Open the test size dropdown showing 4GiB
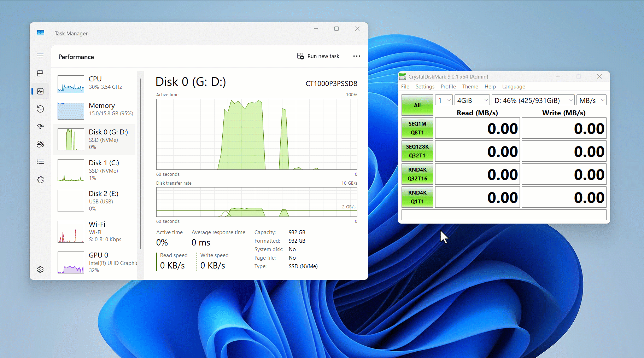The image size is (644, 358). [472, 100]
